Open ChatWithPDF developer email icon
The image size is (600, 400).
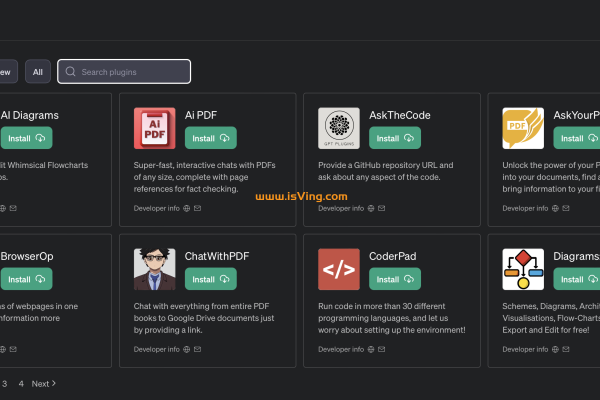tap(197, 349)
